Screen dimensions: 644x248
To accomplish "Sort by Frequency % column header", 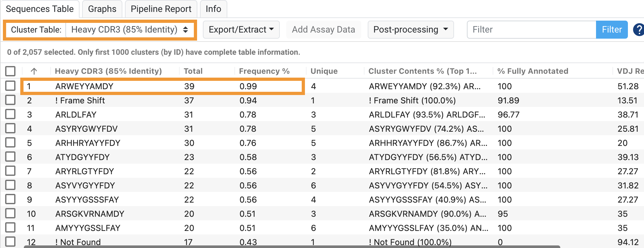I will pyautogui.click(x=264, y=71).
